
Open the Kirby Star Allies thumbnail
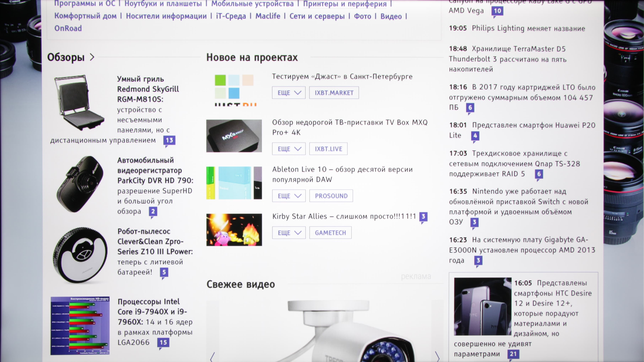point(234,230)
